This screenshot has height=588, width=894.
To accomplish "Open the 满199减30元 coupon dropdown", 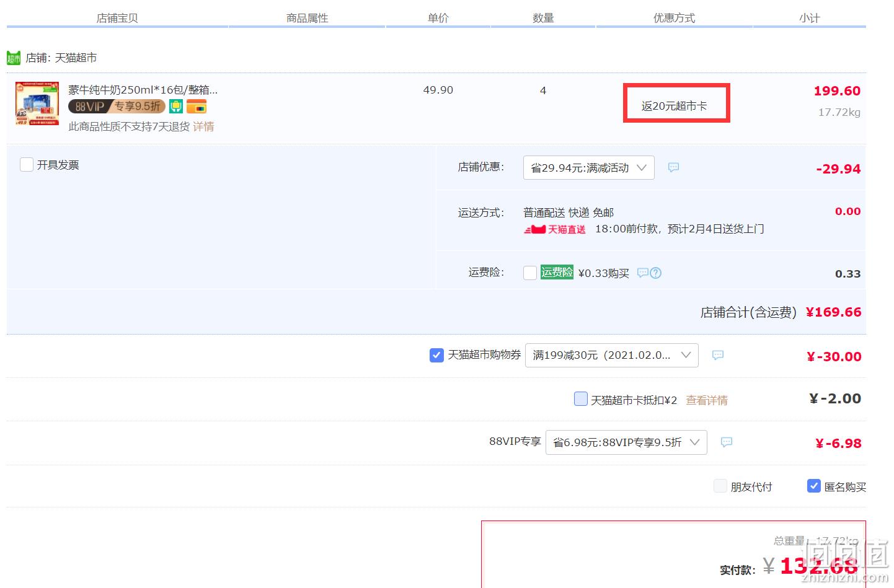I will [x=612, y=355].
